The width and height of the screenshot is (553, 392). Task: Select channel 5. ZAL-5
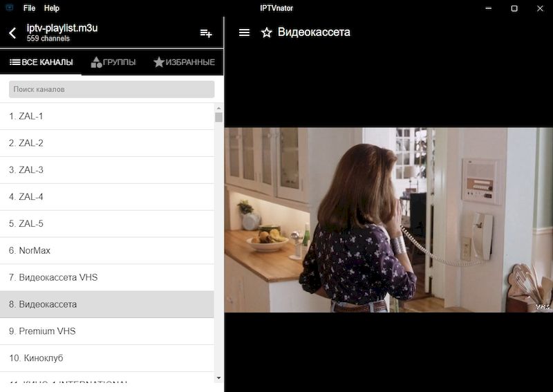[x=107, y=223]
